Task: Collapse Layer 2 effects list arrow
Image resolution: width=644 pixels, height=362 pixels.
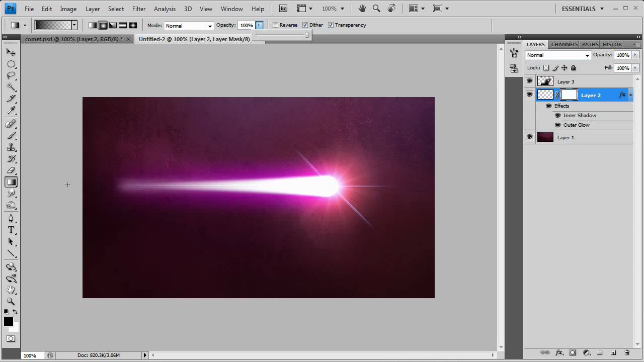Action: 630,95
